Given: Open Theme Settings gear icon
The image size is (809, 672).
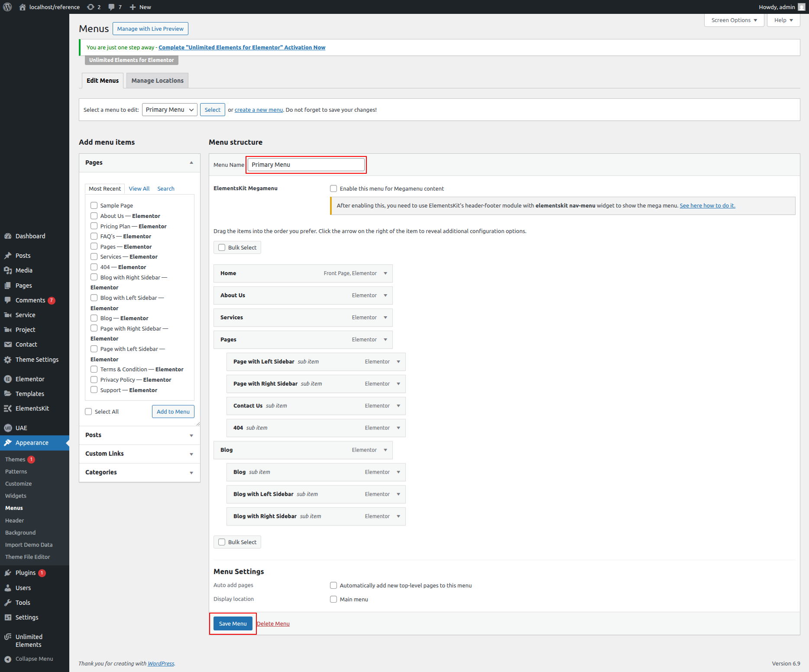Looking at the screenshot, I should (8, 360).
